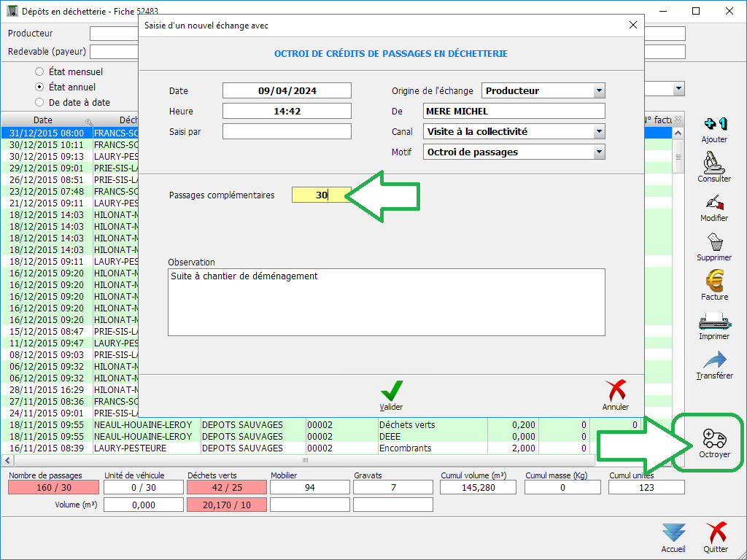Confirm with the green Valider checkmark
The image size is (747, 560).
pyautogui.click(x=392, y=392)
